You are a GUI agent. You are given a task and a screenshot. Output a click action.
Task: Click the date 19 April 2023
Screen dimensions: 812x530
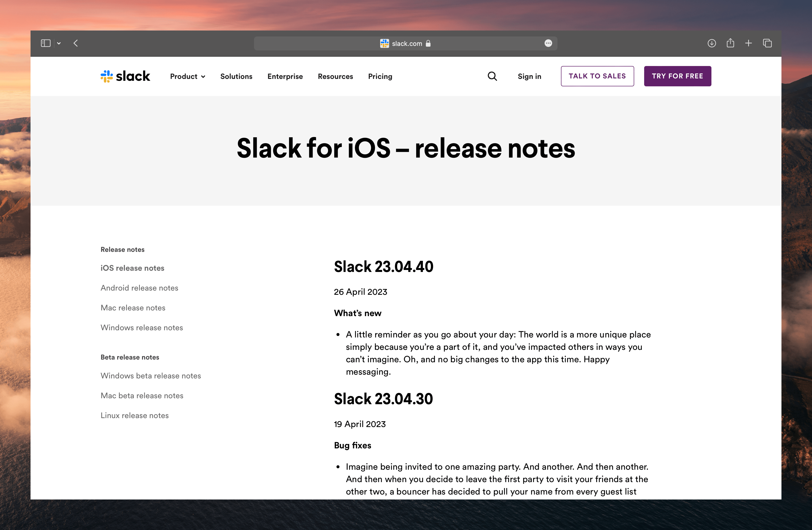360,424
